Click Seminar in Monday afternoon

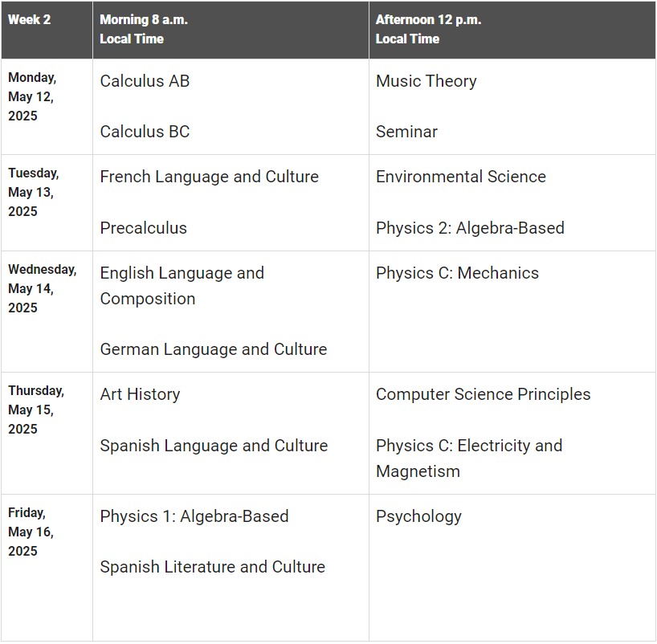(406, 132)
